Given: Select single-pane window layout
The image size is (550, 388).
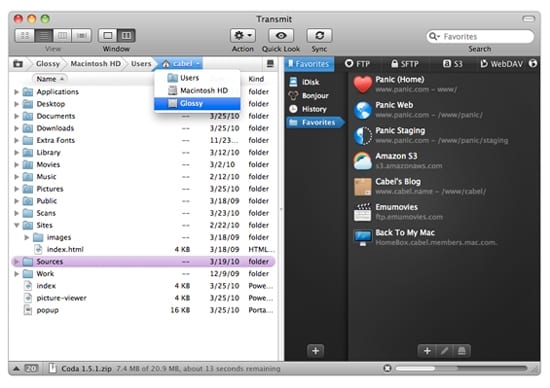Looking at the screenshot, I should pyautogui.click(x=108, y=35).
